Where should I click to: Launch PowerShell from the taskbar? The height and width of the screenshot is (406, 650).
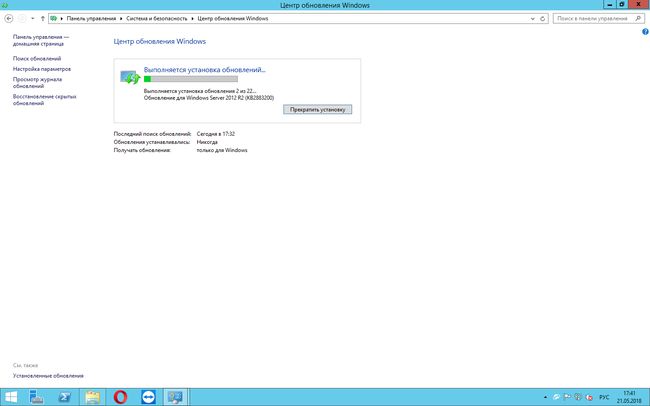pos(65,397)
